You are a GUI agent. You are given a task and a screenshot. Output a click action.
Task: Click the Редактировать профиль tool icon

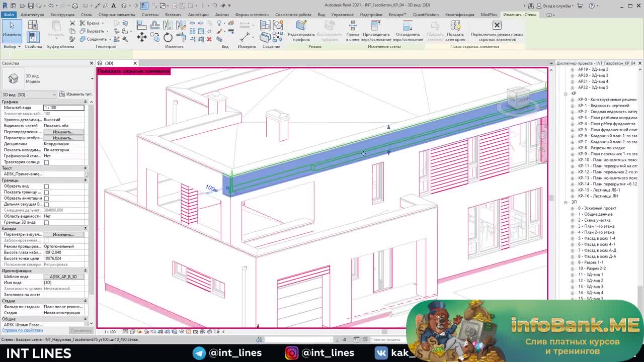(x=301, y=26)
